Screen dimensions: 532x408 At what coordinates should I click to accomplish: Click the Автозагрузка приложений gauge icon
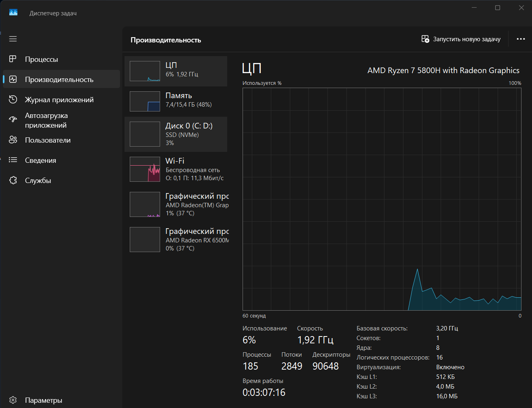13,120
